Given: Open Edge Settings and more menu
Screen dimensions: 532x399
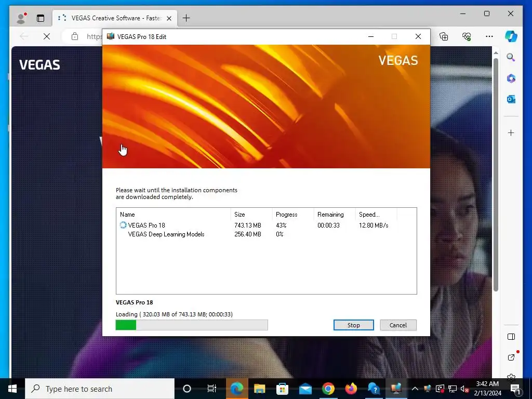Looking at the screenshot, I should pyautogui.click(x=489, y=36).
